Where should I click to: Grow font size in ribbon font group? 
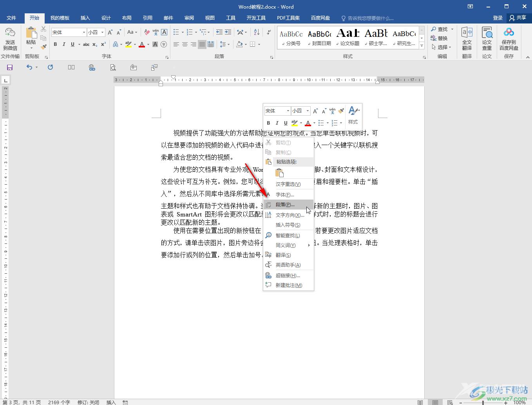coord(110,33)
